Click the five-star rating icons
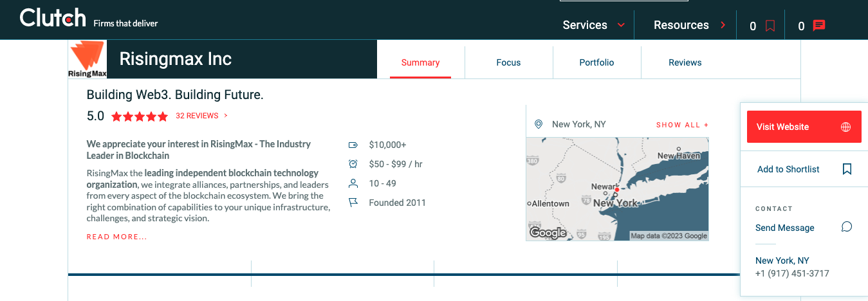868x301 pixels. [x=140, y=116]
